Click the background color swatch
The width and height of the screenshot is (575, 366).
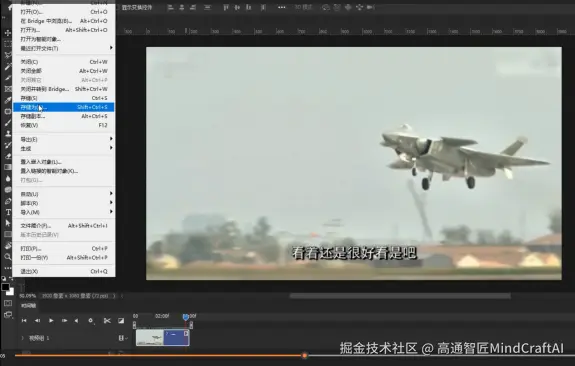[x=11, y=292]
